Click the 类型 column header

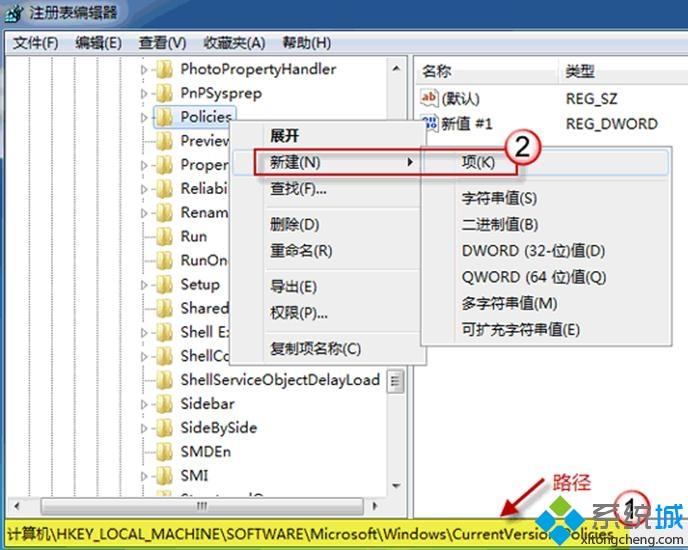[624, 71]
